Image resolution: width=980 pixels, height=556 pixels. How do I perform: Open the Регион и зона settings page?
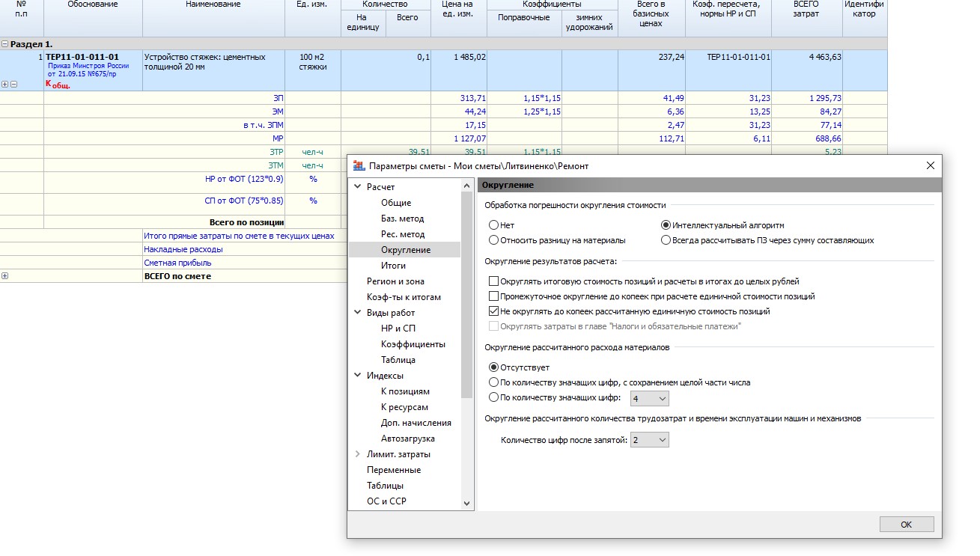pos(395,281)
